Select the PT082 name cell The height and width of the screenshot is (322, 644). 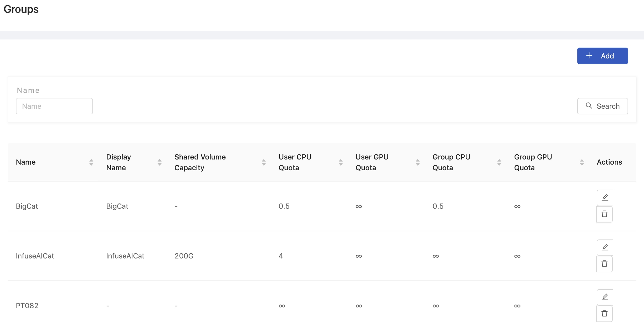coord(27,306)
